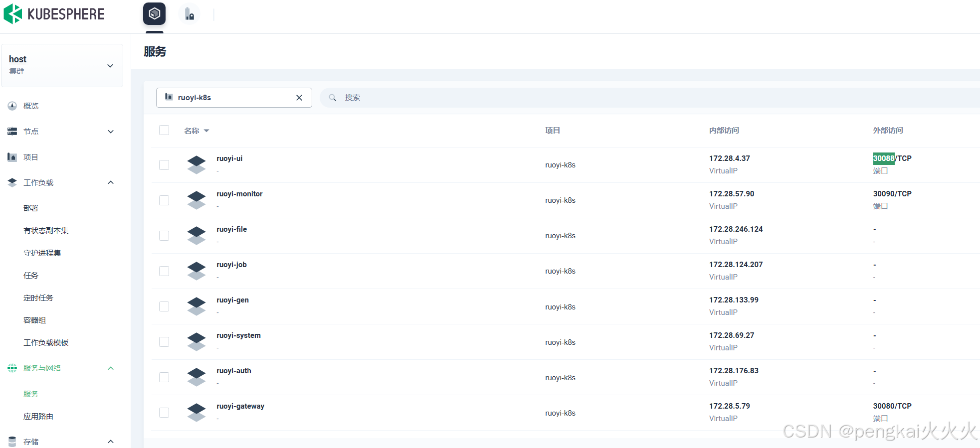The width and height of the screenshot is (980, 448).
Task: Click the services and network globe icon
Action: 12,368
